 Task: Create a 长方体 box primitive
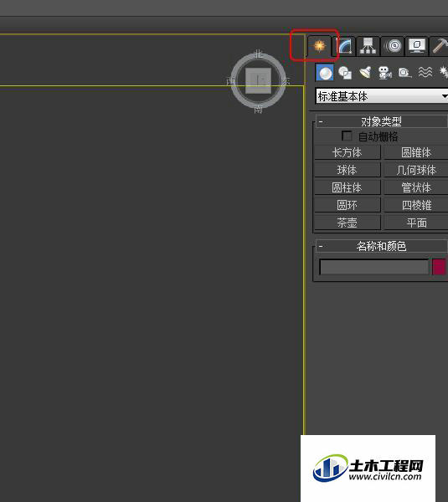(348, 152)
